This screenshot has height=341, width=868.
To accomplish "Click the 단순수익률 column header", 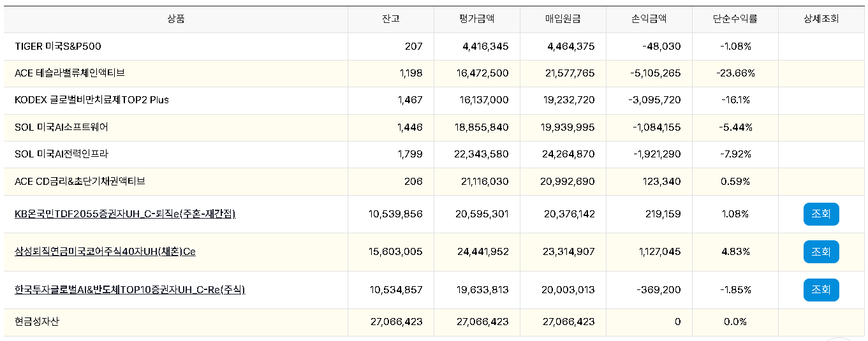I will [735, 19].
